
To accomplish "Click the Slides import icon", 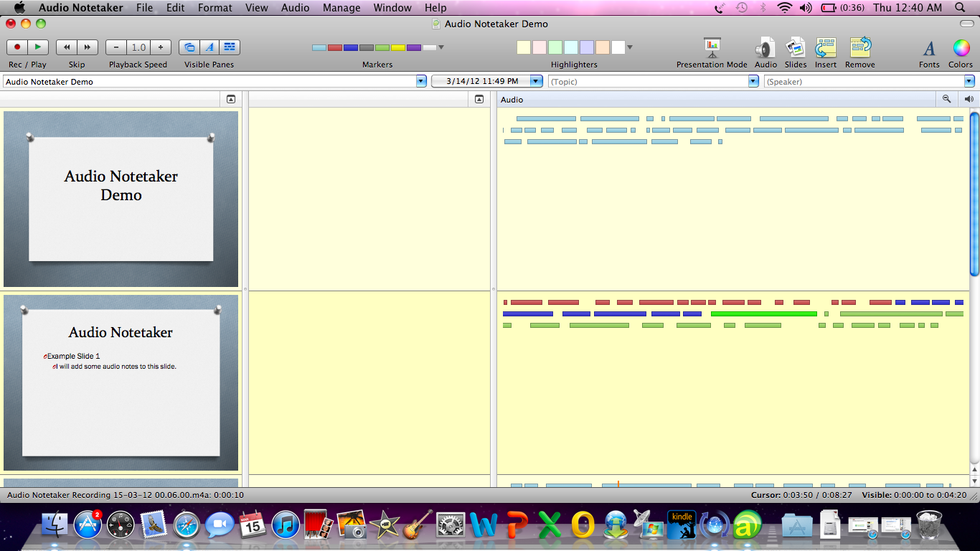I will coord(796,47).
